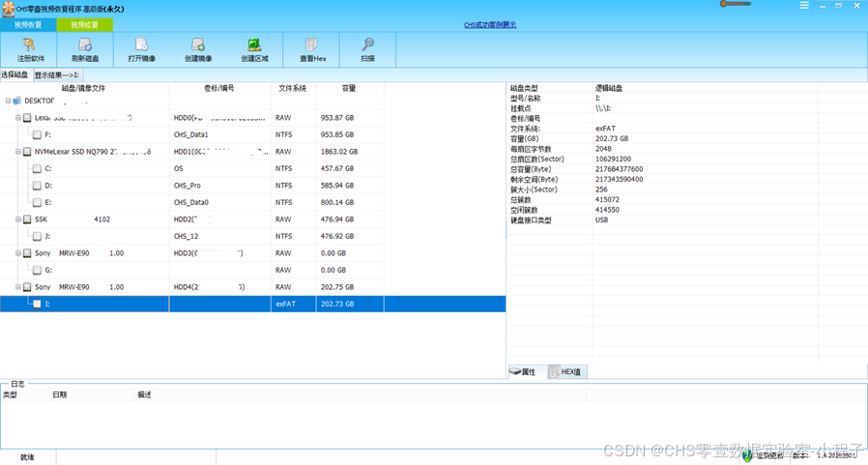Image resolution: width=868 pixels, height=465 pixels.
Task: Open the CHS成功案例展示 link
Action: pyautogui.click(x=490, y=25)
